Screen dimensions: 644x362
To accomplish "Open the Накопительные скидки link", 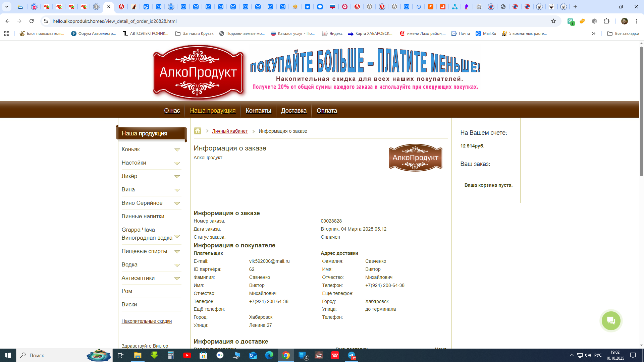I will click(147, 321).
